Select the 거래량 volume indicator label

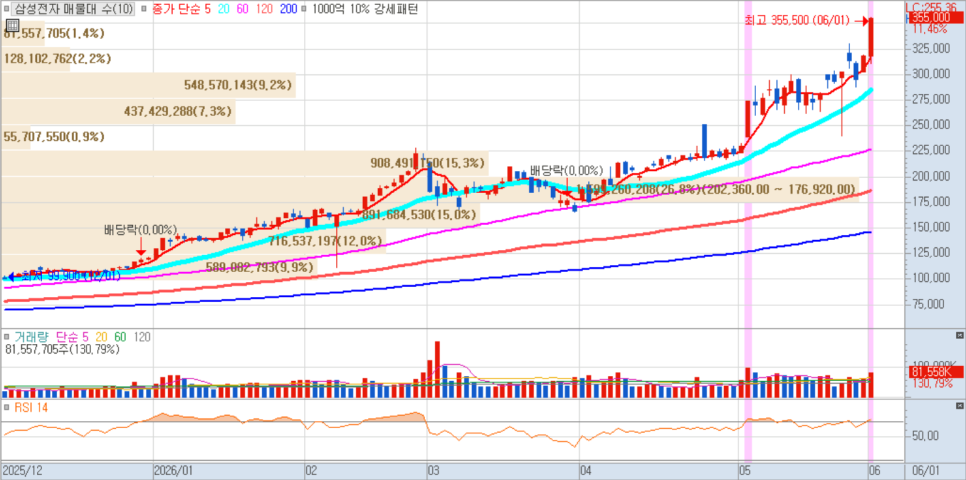(x=30, y=337)
